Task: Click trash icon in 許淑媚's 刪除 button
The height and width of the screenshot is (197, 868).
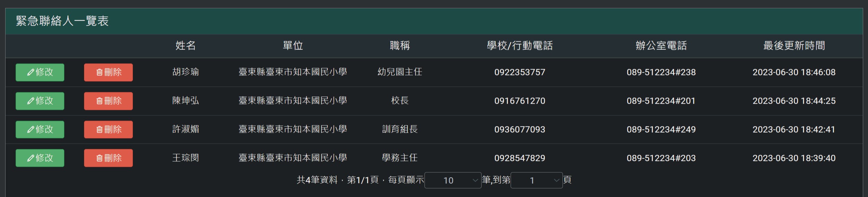Action: [x=99, y=130]
